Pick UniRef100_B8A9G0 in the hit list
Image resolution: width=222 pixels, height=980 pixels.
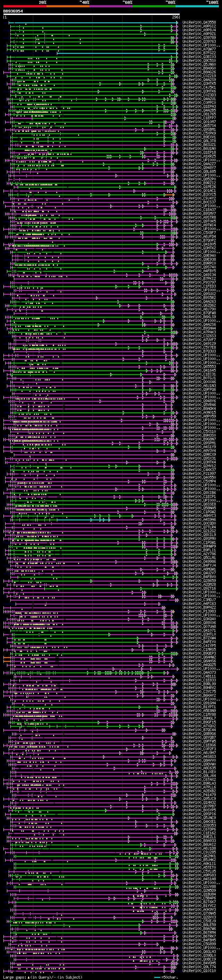point(199,68)
